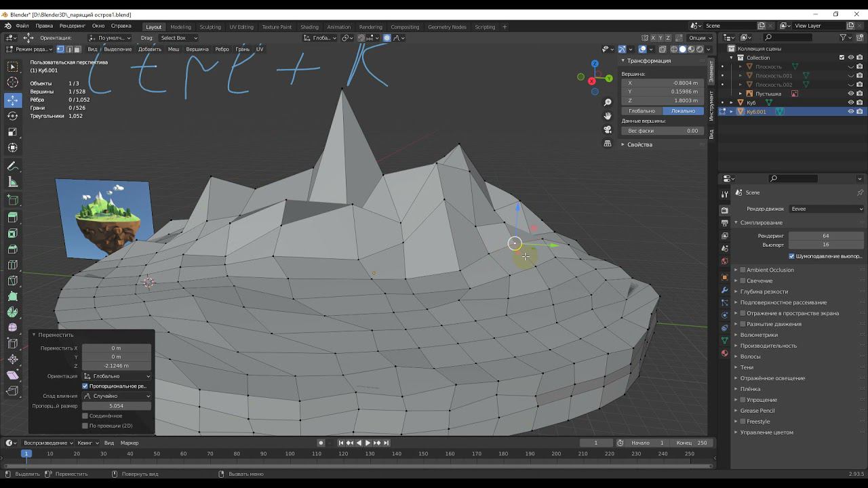
Task: Uncheck Пропорциональное редактирование checkbox
Action: [85, 386]
